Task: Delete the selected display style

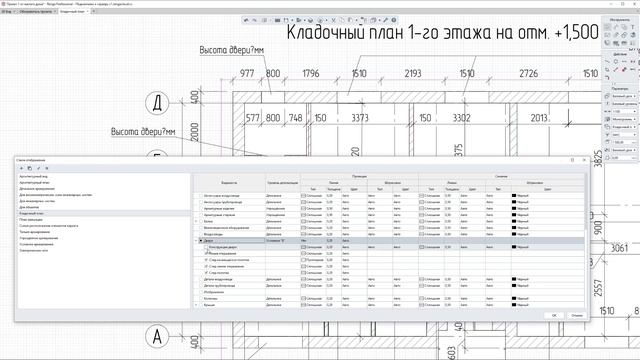Action: [x=47, y=168]
